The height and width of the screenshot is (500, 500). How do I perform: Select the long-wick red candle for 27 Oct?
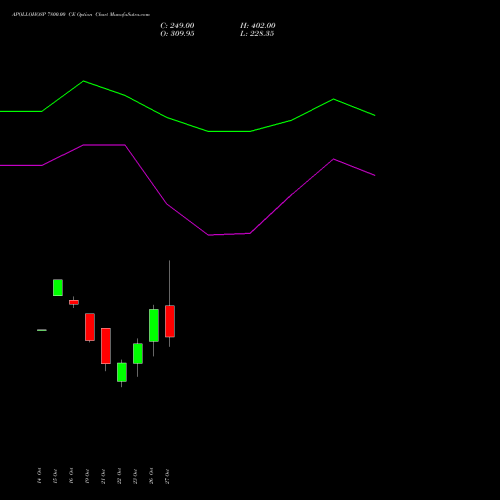coord(170,321)
